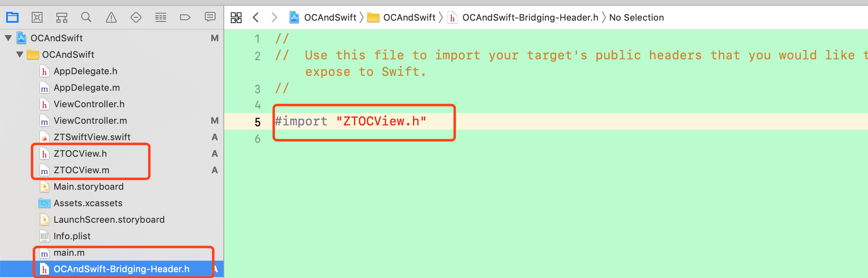Go forward in editor history

[x=274, y=17]
